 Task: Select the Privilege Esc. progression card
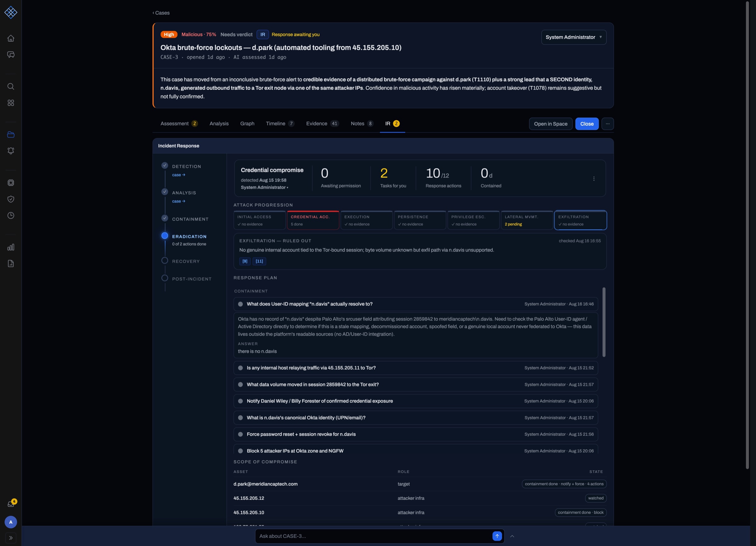pos(473,220)
